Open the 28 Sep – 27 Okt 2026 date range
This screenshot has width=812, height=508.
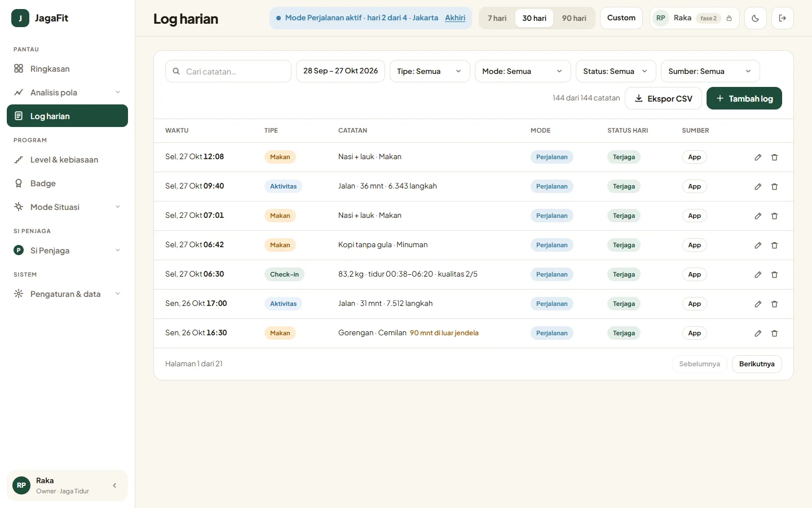[341, 71]
